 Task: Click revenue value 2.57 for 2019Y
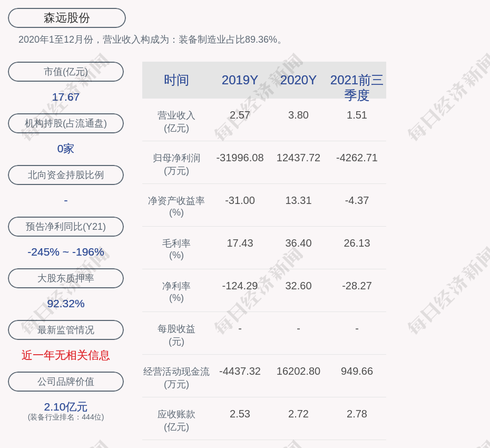pyautogui.click(x=240, y=115)
